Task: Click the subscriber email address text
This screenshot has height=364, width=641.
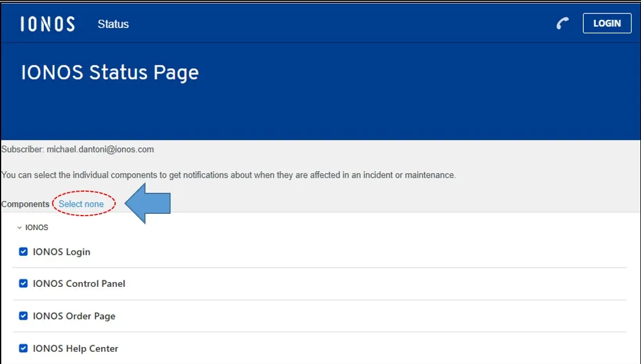Action: (x=100, y=149)
